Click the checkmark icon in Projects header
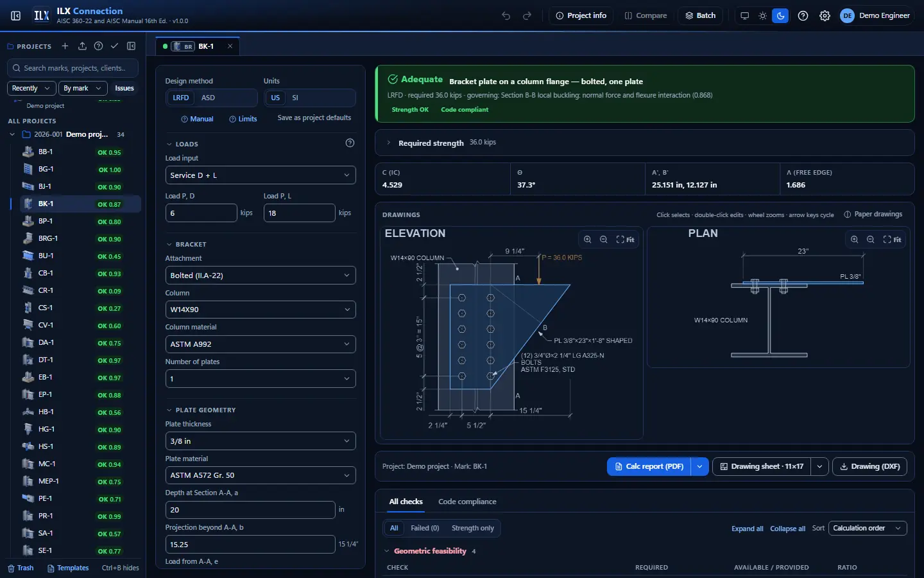This screenshot has width=924, height=578. (x=114, y=46)
